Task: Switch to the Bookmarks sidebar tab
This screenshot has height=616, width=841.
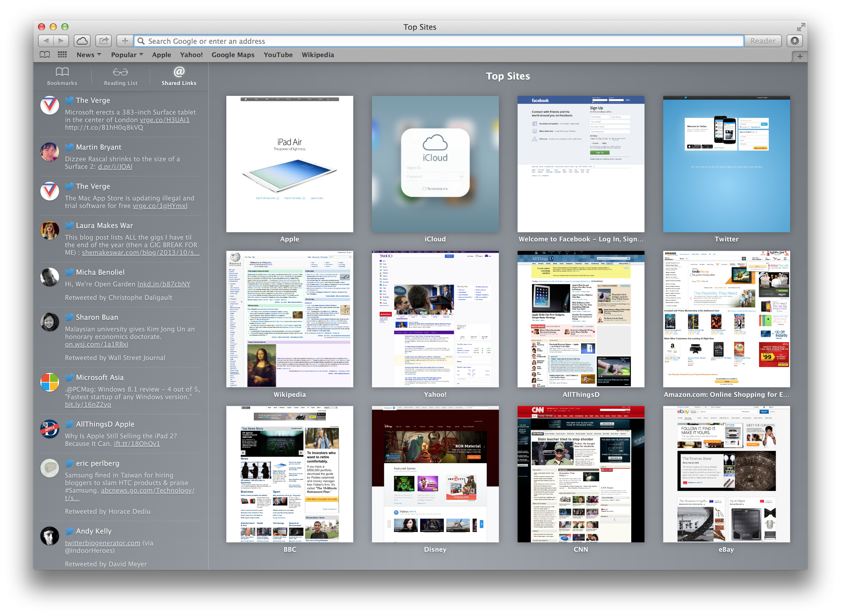Action: (62, 76)
